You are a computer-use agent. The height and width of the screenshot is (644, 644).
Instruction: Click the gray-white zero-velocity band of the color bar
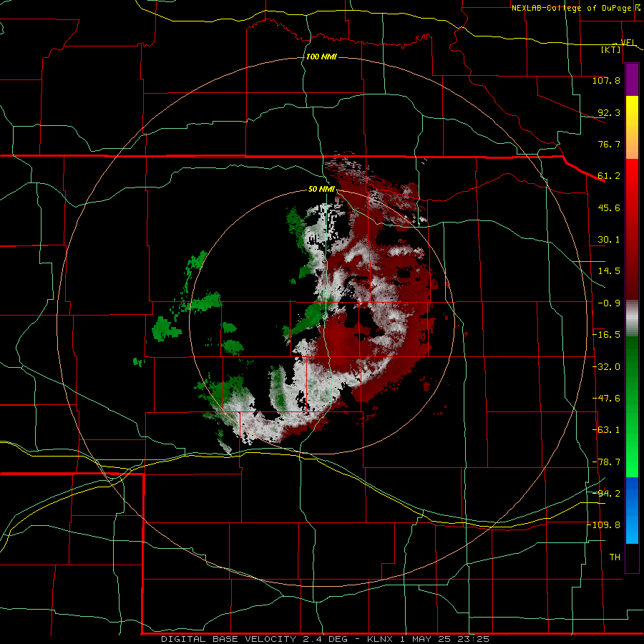point(632,318)
